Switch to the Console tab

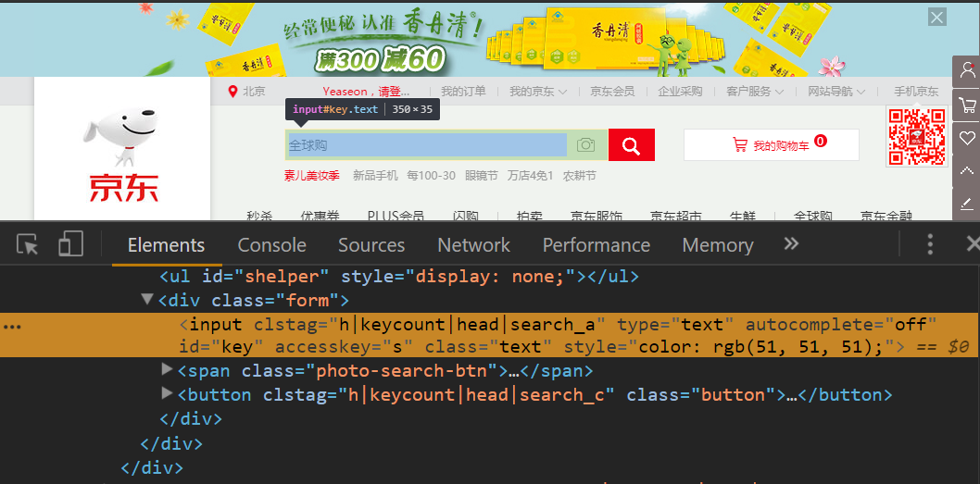(272, 245)
